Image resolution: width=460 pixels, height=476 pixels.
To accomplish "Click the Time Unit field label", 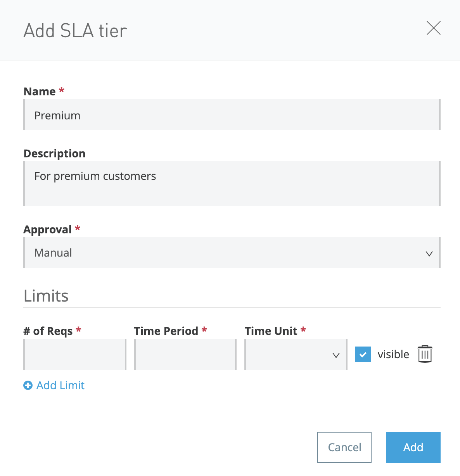I will [x=271, y=331].
